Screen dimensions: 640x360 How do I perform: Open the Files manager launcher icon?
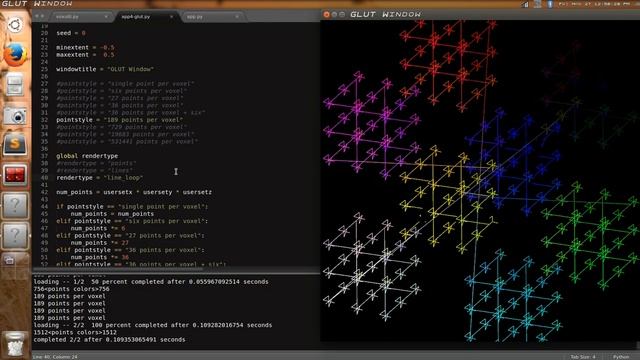[15, 85]
